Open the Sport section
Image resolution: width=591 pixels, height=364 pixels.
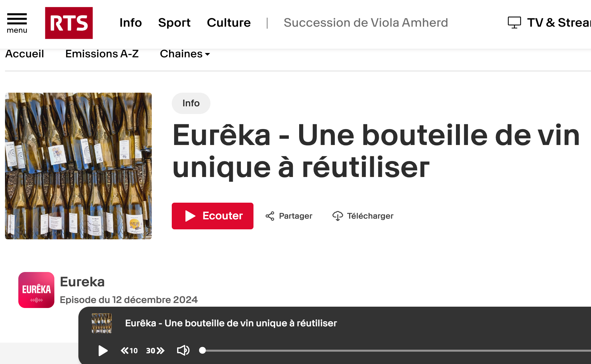tap(174, 23)
